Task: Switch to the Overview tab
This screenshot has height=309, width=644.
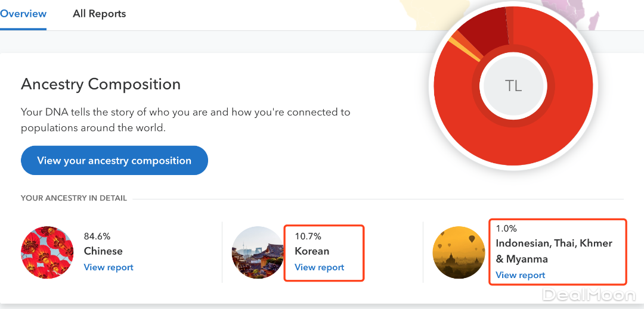Action: (x=23, y=14)
